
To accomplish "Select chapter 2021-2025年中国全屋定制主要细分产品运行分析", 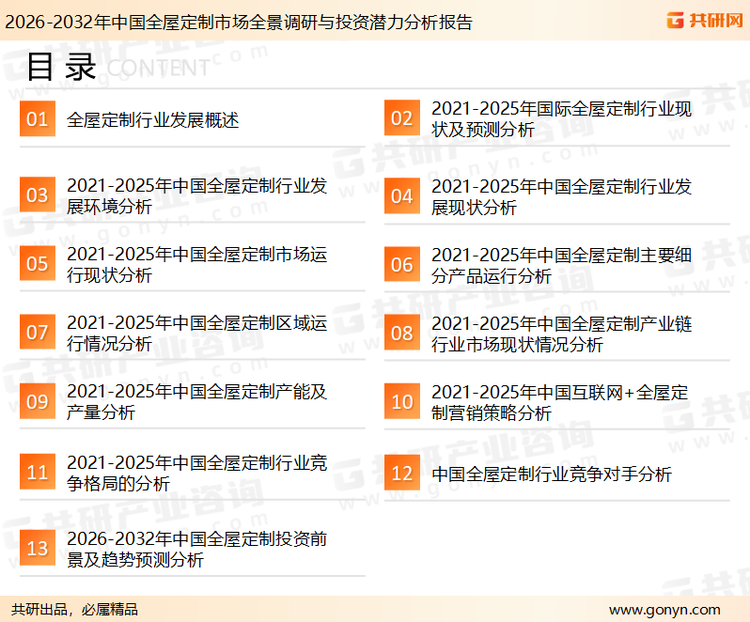I will tap(561, 265).
